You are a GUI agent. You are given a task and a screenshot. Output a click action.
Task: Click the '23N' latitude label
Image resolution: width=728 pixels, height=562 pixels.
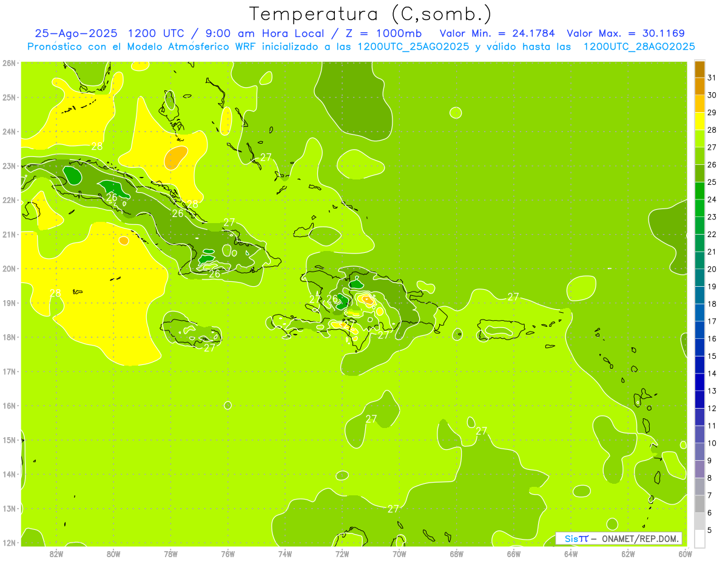point(9,166)
